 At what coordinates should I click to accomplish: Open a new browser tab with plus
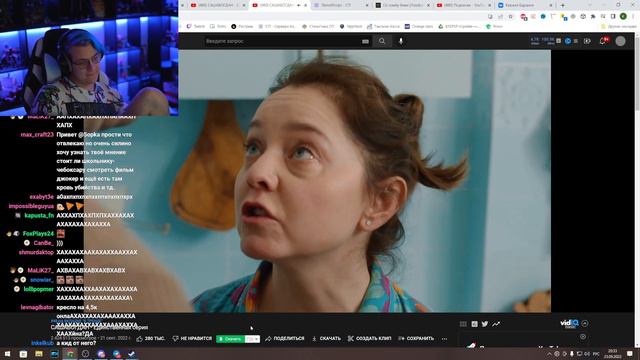point(562,5)
